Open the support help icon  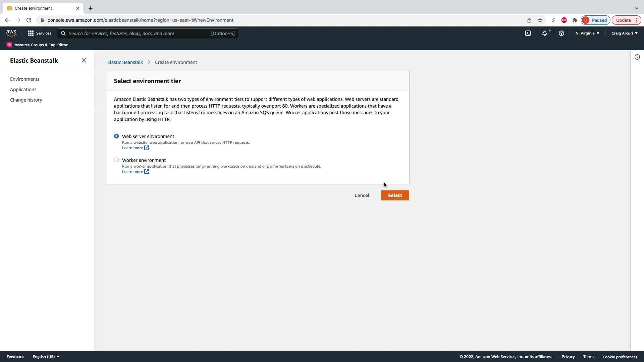(x=561, y=33)
